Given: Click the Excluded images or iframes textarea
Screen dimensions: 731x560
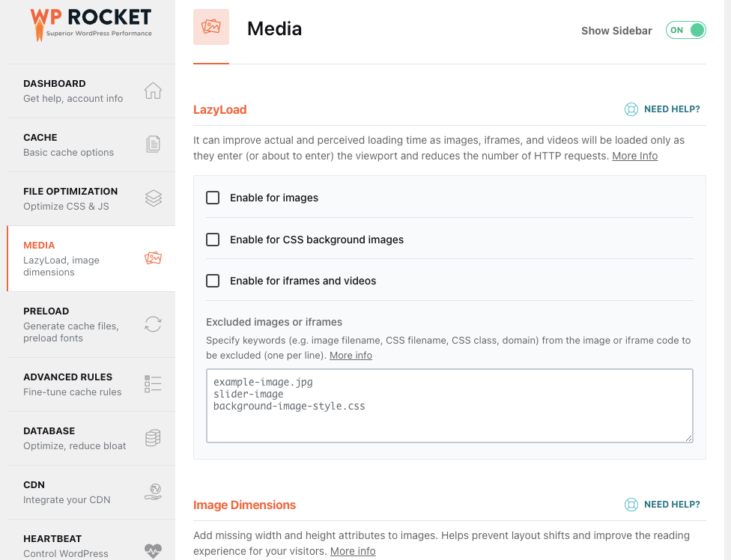Looking at the screenshot, I should tap(449, 406).
